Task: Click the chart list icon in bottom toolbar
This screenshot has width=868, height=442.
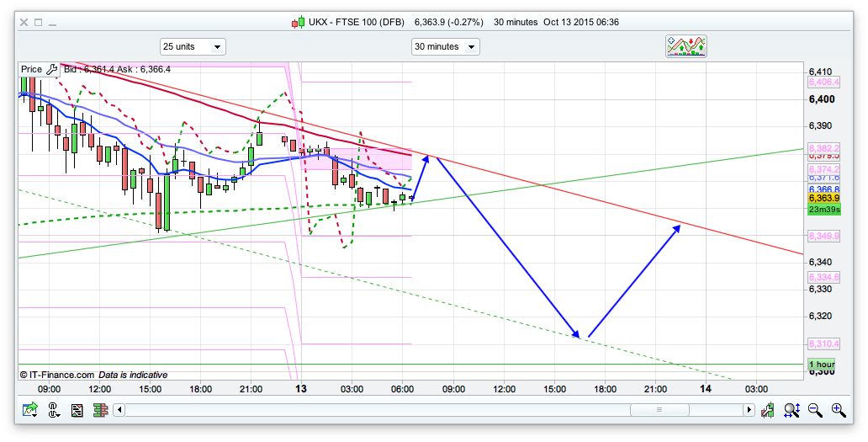Action: [77, 410]
